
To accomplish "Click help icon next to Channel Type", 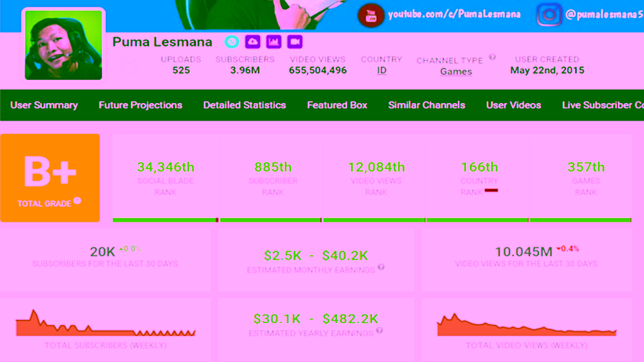I will pos(492,57).
